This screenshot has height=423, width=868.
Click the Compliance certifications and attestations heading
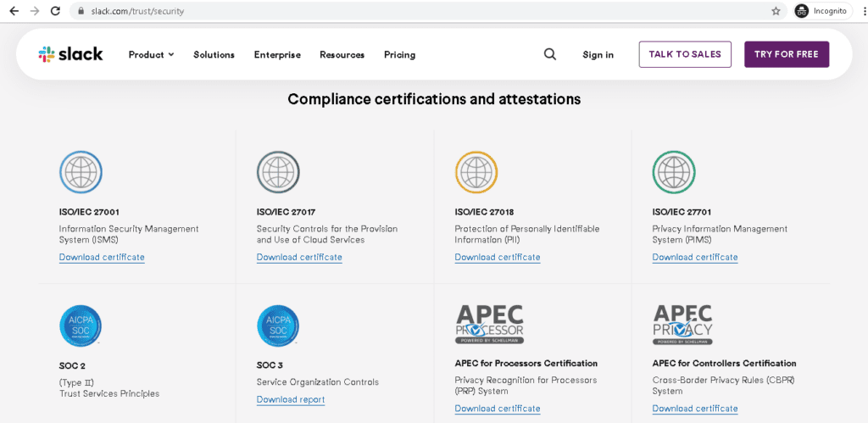point(434,99)
